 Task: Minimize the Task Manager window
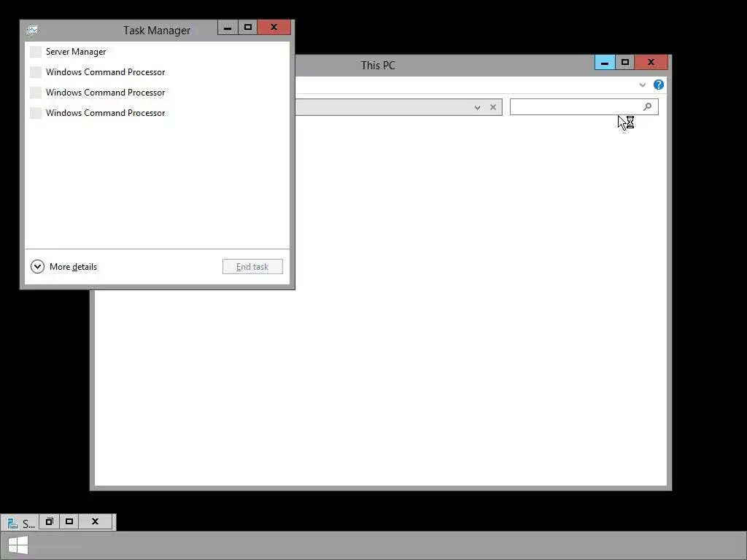point(228,28)
